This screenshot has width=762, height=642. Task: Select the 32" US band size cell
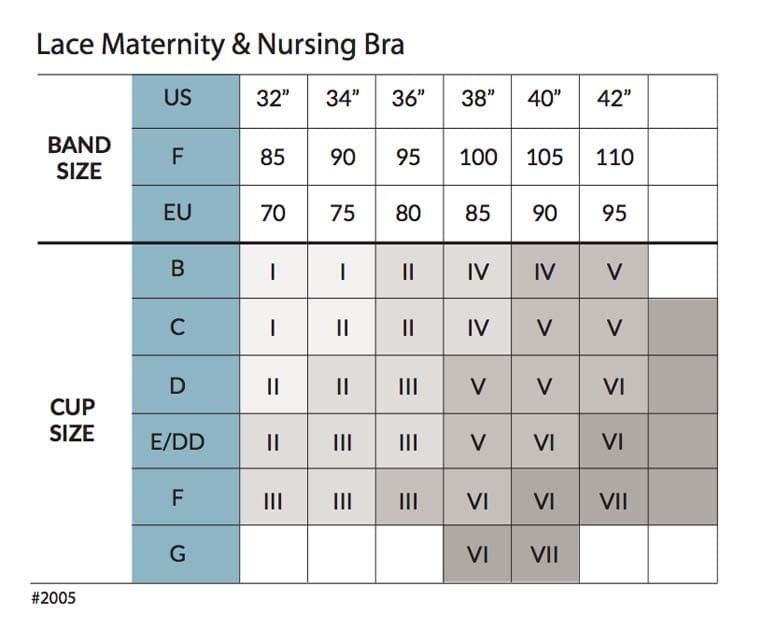pos(273,101)
